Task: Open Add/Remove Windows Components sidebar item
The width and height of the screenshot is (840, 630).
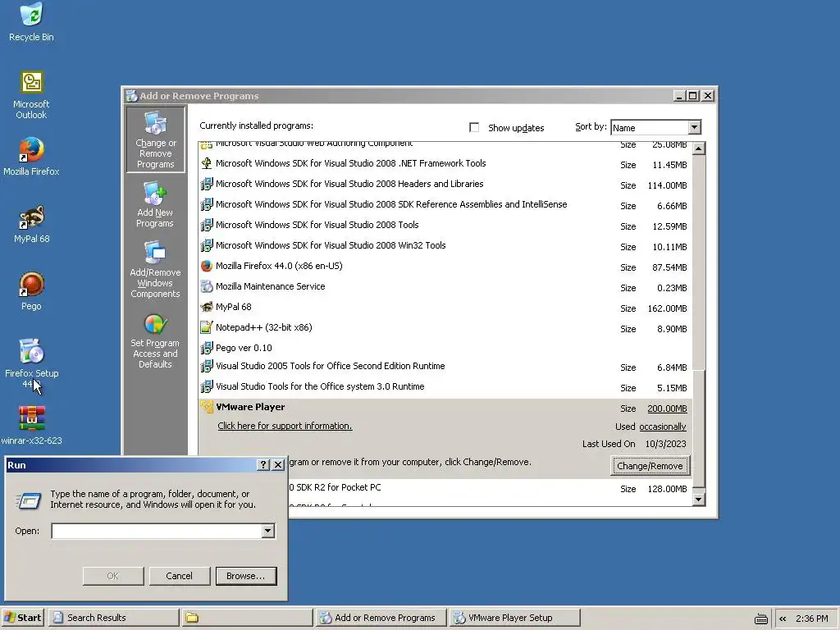Action: (155, 269)
